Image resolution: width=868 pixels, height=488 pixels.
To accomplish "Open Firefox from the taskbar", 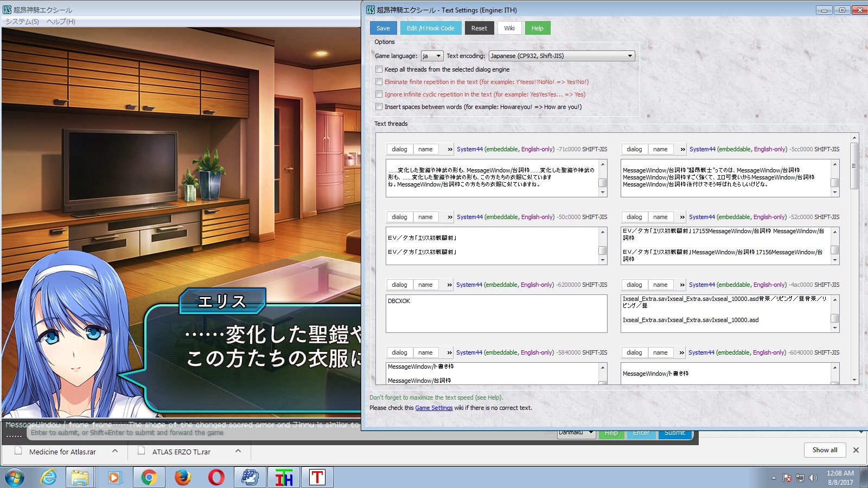I will point(183,477).
